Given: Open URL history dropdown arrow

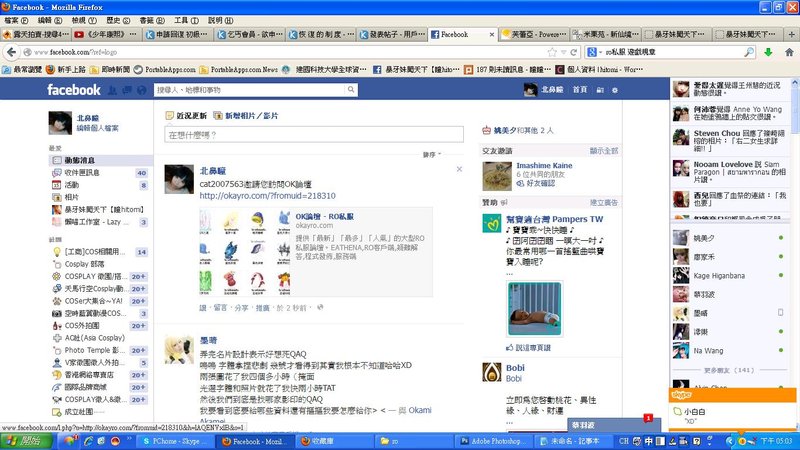Looking at the screenshot, I should pos(563,52).
